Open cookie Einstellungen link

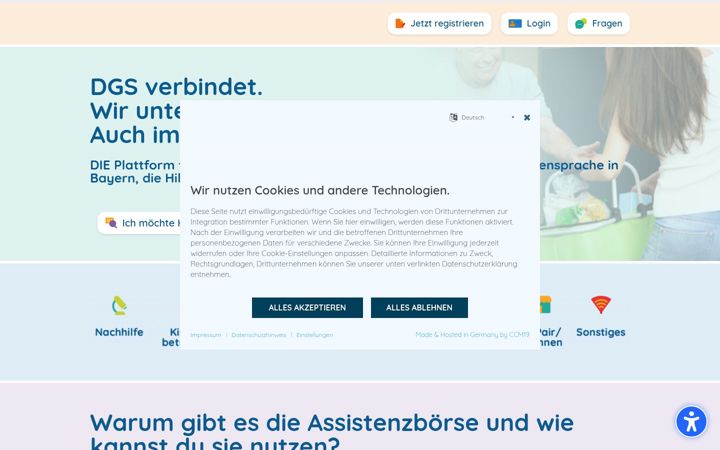(x=315, y=335)
